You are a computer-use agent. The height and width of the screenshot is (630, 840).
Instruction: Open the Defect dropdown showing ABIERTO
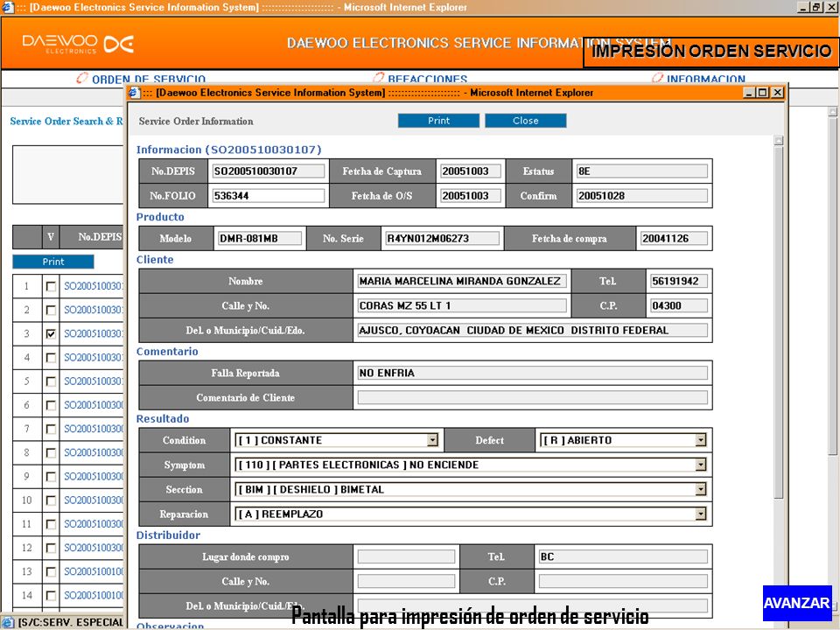click(622, 440)
